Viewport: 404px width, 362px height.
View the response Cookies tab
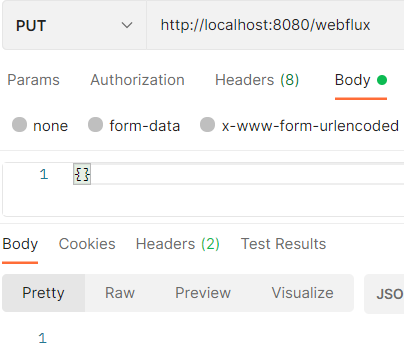(87, 244)
